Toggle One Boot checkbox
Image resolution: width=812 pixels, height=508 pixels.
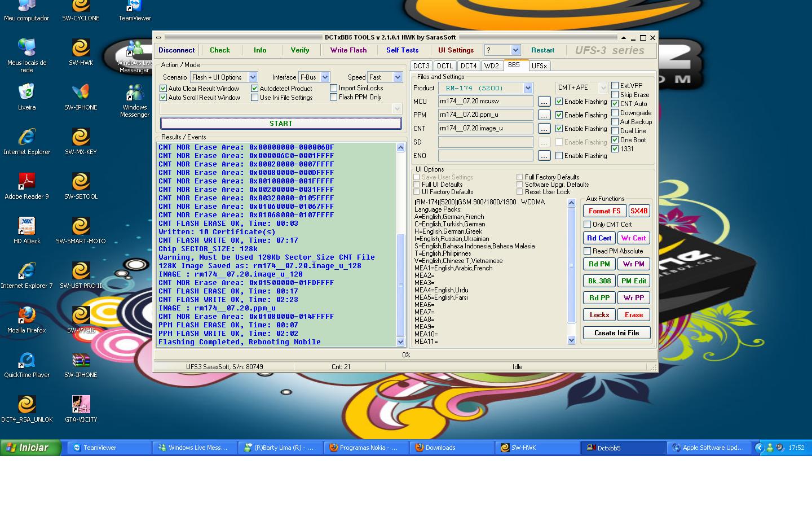coord(615,140)
